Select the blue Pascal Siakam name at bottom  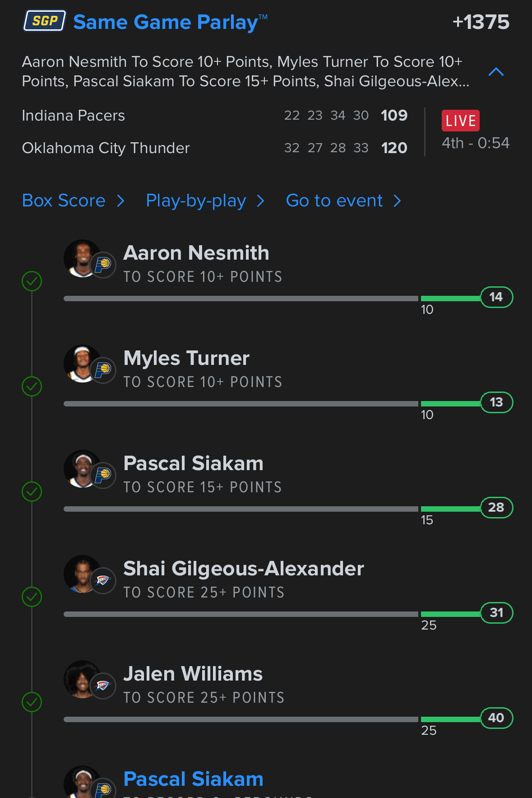[x=193, y=779]
